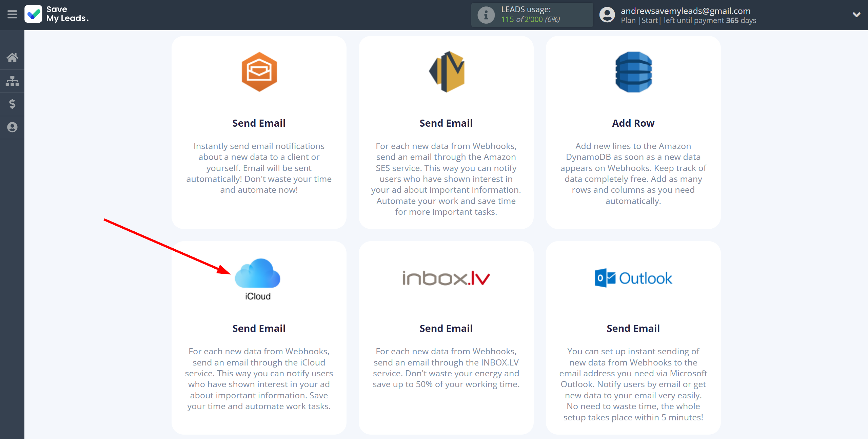
Task: Expand the account dropdown chevron
Action: point(856,15)
